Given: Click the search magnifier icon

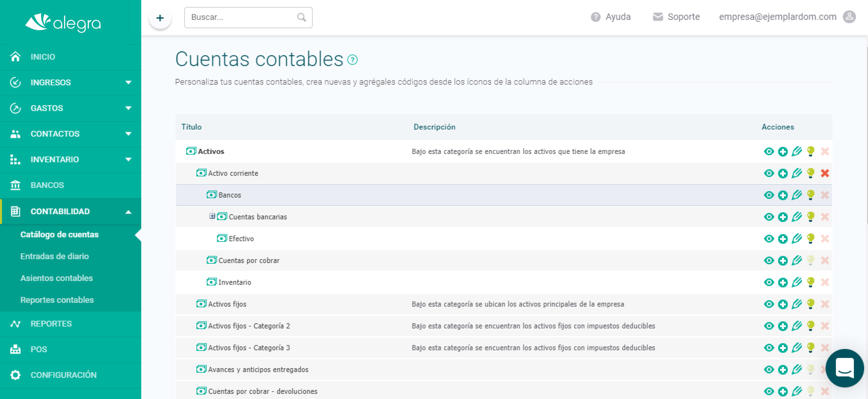Looking at the screenshot, I should (301, 17).
